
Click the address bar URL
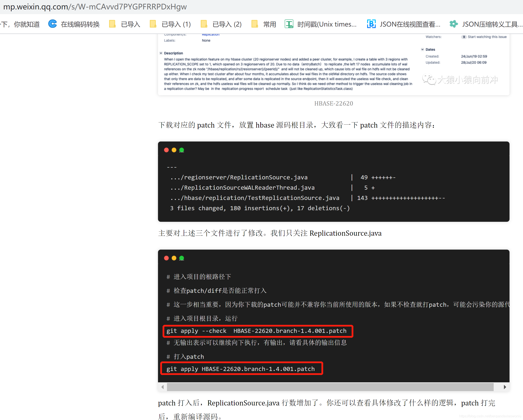pyautogui.click(x=95, y=7)
